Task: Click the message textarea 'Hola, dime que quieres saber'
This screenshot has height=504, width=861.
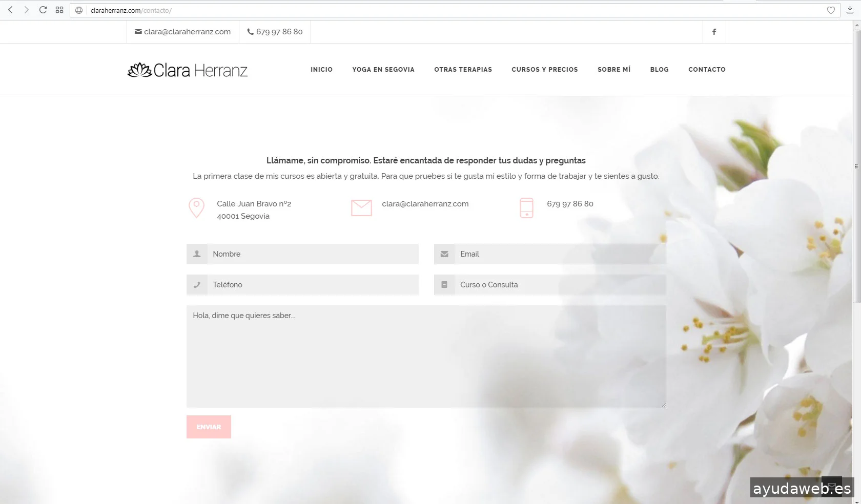Action: [426, 356]
